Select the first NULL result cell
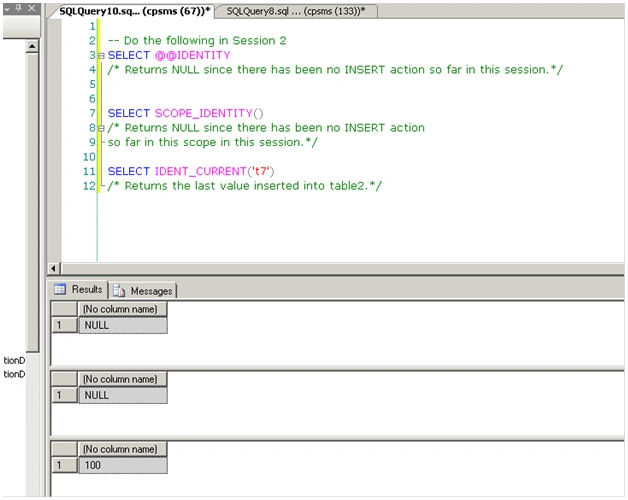Image resolution: width=628 pixels, height=500 pixels. point(123,325)
